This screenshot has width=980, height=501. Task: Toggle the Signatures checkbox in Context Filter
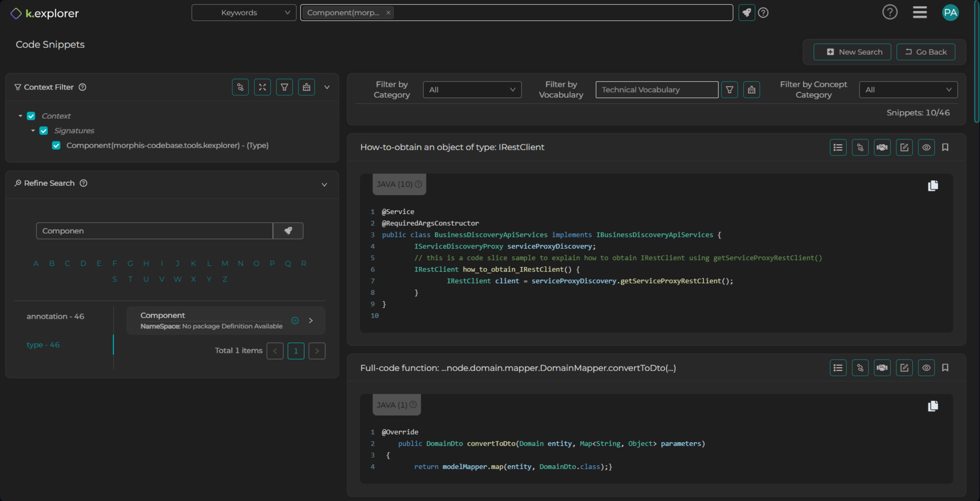pyautogui.click(x=44, y=131)
